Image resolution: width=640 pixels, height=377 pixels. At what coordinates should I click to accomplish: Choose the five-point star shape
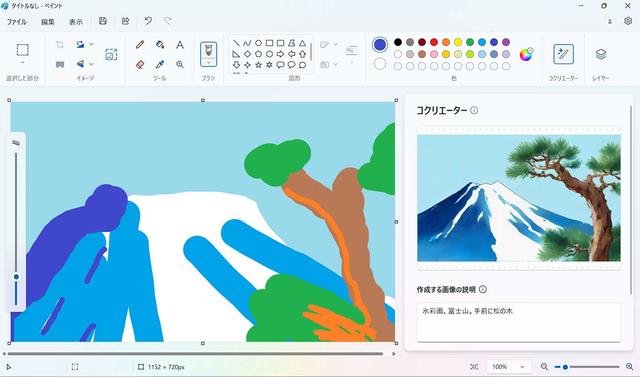coord(258,65)
